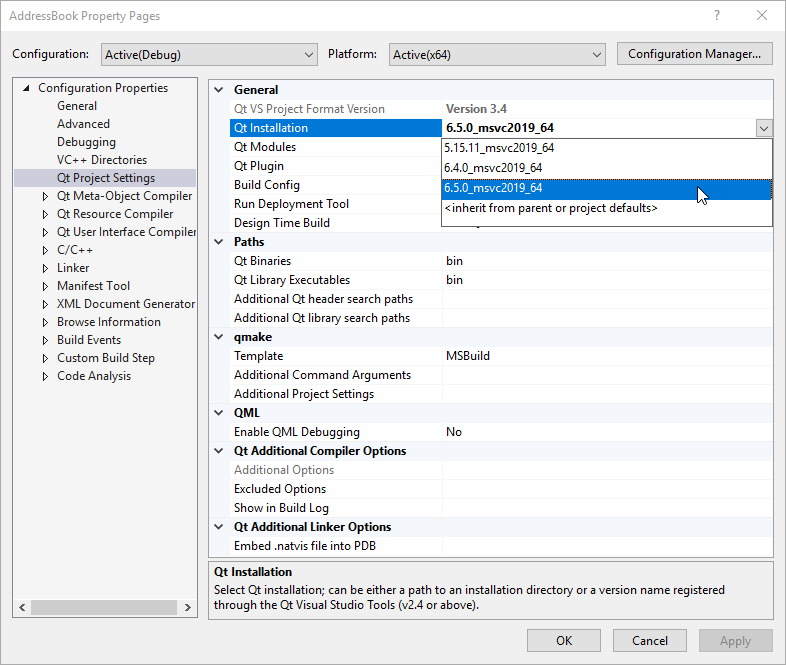Click the Cancel button

point(650,640)
